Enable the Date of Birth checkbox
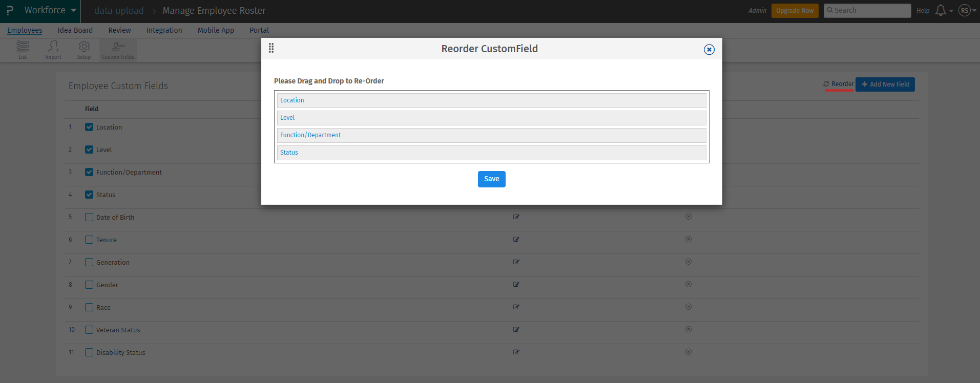980x383 pixels. (89, 217)
